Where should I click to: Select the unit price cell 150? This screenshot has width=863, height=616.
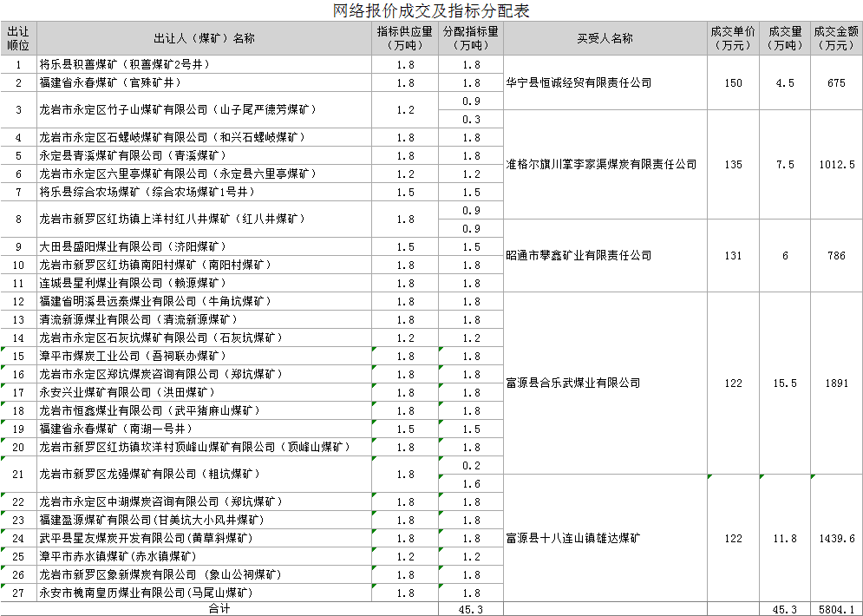click(x=733, y=83)
